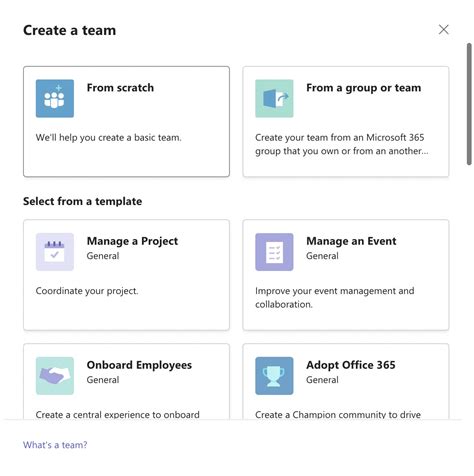This screenshot has height=476, width=474.
Task: Click the From scratch people icon
Action: coord(55,98)
